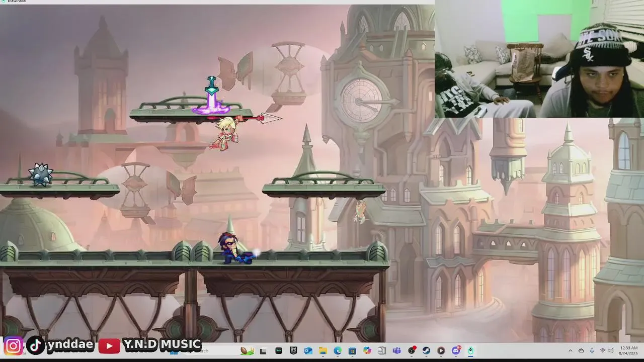Open Microsoft Teams from the taskbar
This screenshot has width=644, height=362.
[396, 350]
